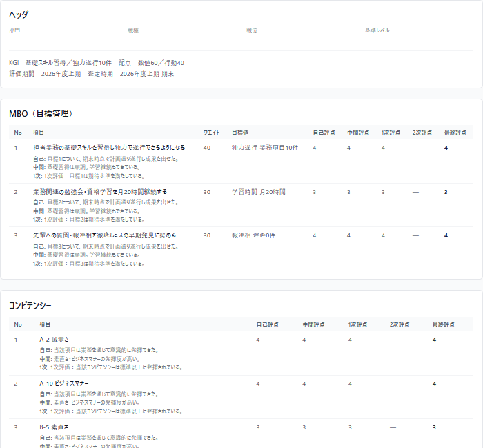Click final score 3 in B-5 素直さ row

coord(434,427)
